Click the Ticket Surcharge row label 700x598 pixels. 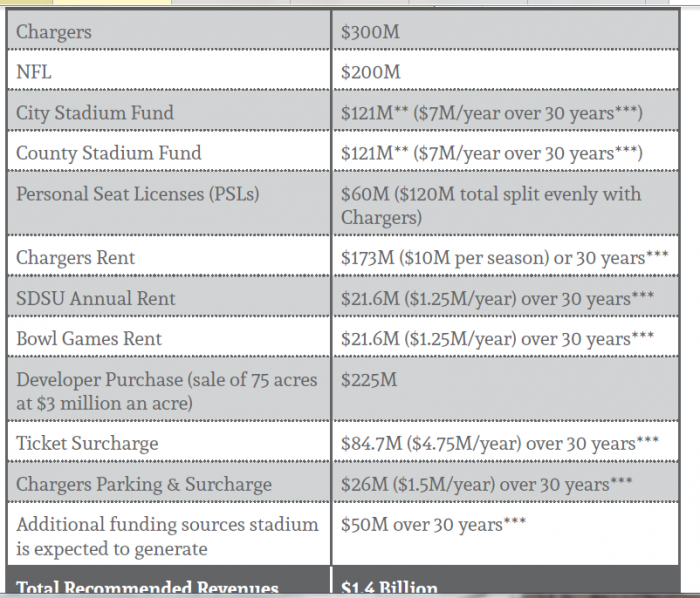coord(87,443)
